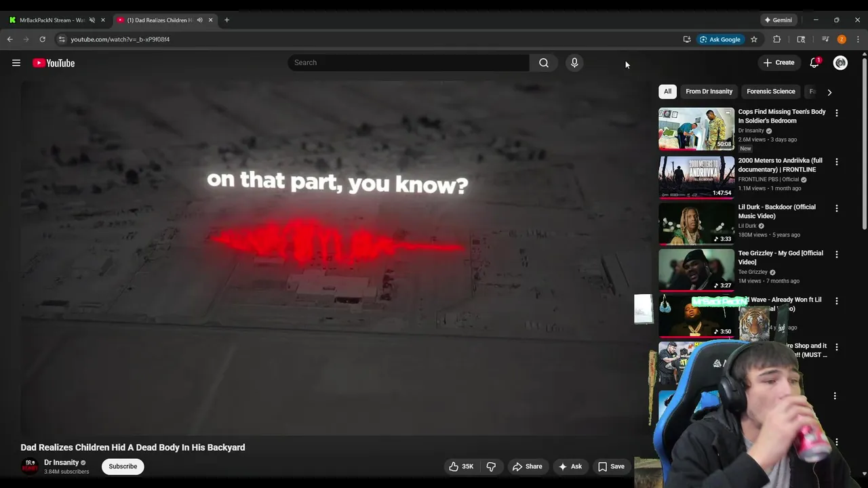Open YouTube account avatar menu
Image resolution: width=868 pixels, height=488 pixels.
840,63
